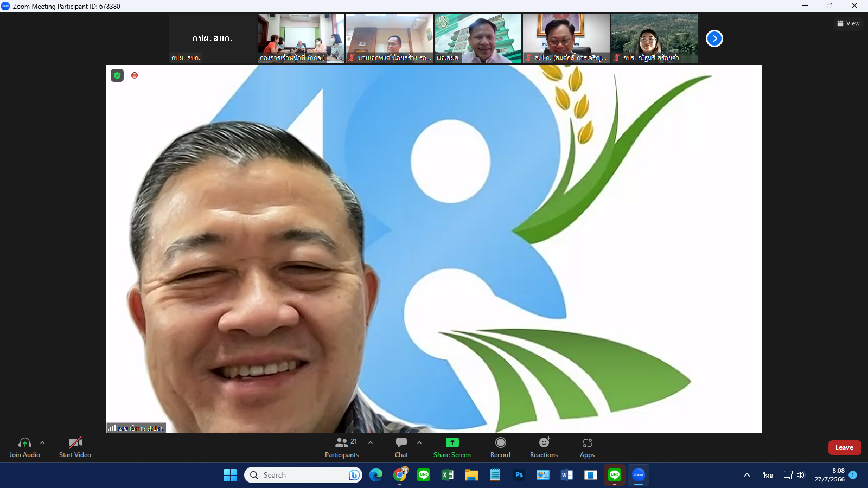868x488 pixels.
Task: Show hidden system tray icons
Action: click(747, 475)
